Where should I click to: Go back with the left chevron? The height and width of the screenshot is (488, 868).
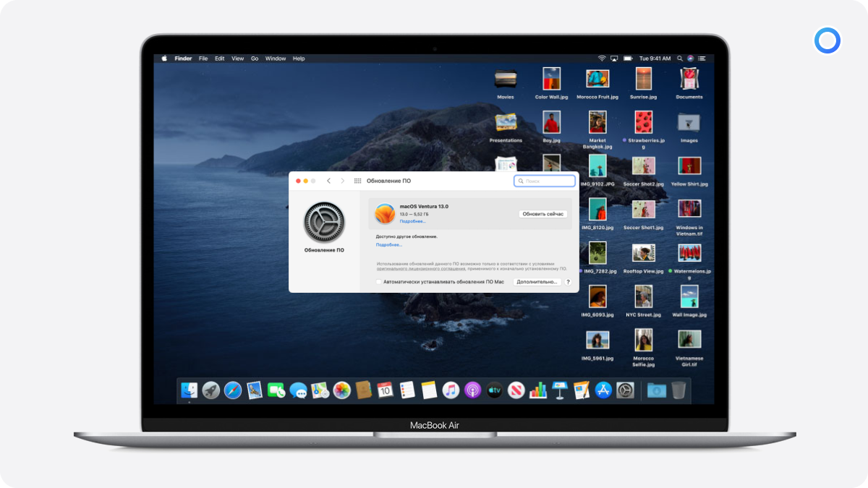pyautogui.click(x=328, y=181)
